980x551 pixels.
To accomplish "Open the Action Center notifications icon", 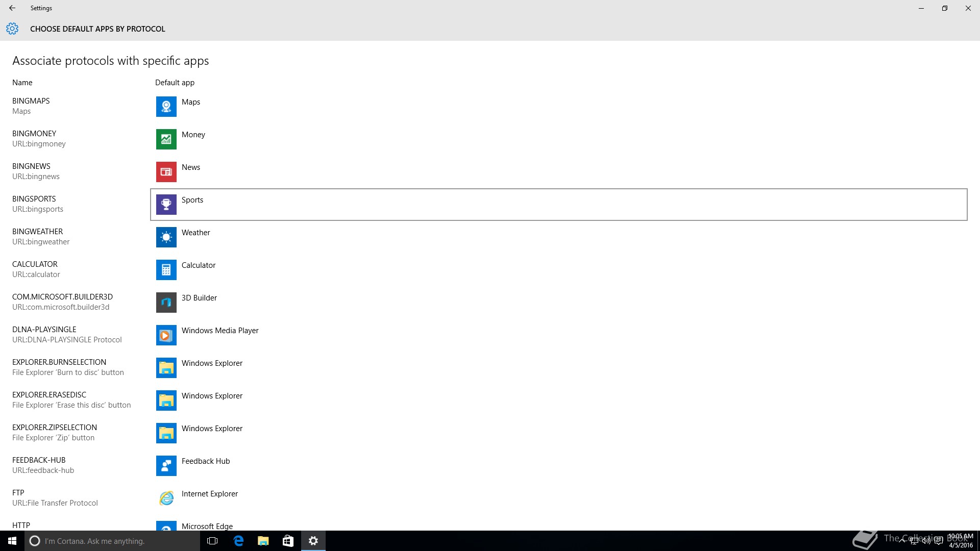I will tap(939, 541).
